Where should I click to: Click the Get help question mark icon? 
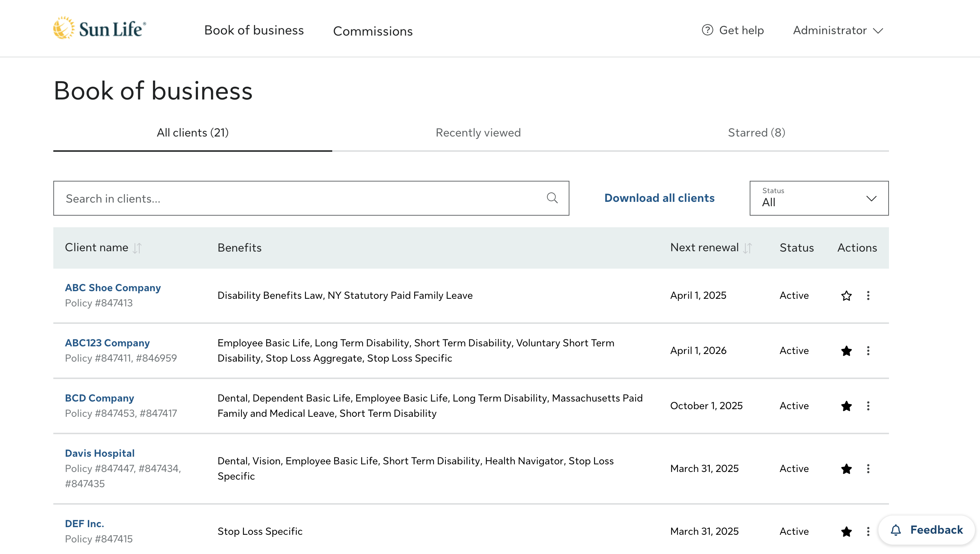(x=707, y=30)
